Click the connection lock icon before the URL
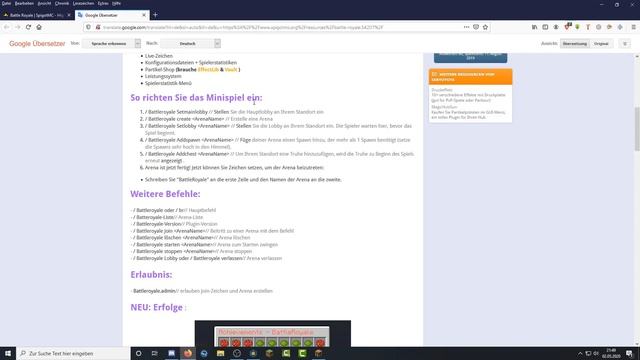The image size is (640, 360). coord(98,27)
